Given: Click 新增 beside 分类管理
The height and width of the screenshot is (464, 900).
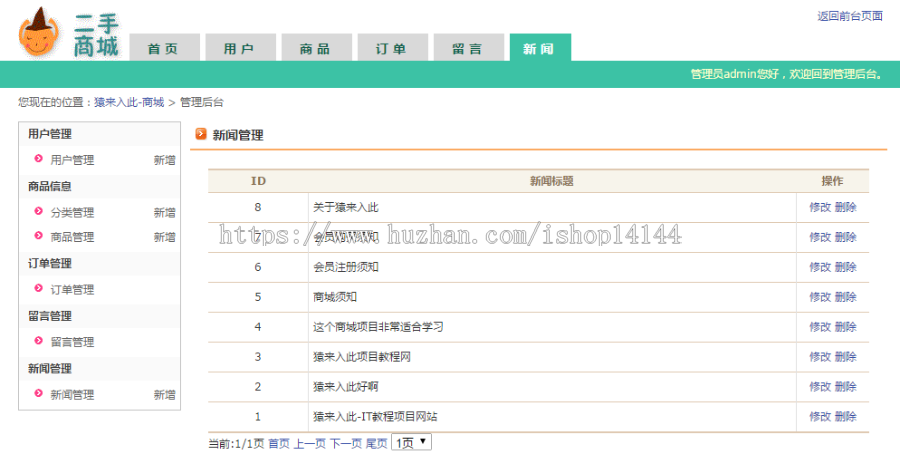Looking at the screenshot, I should pyautogui.click(x=165, y=212).
